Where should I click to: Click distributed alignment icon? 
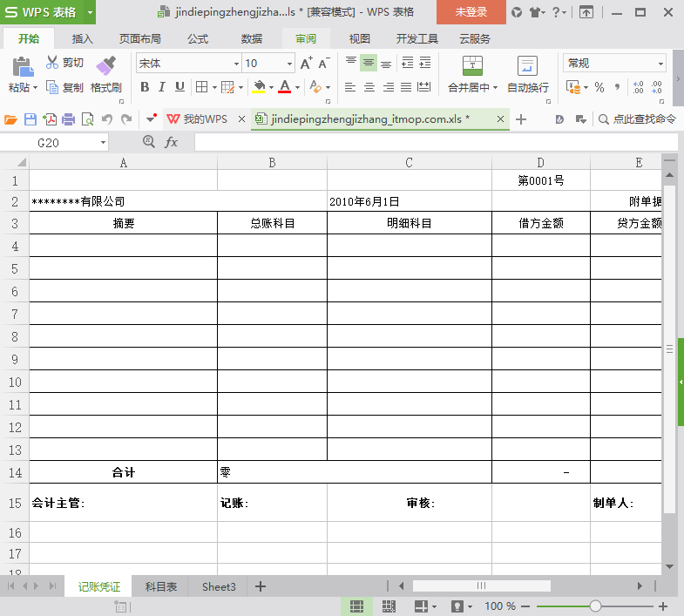(424, 87)
